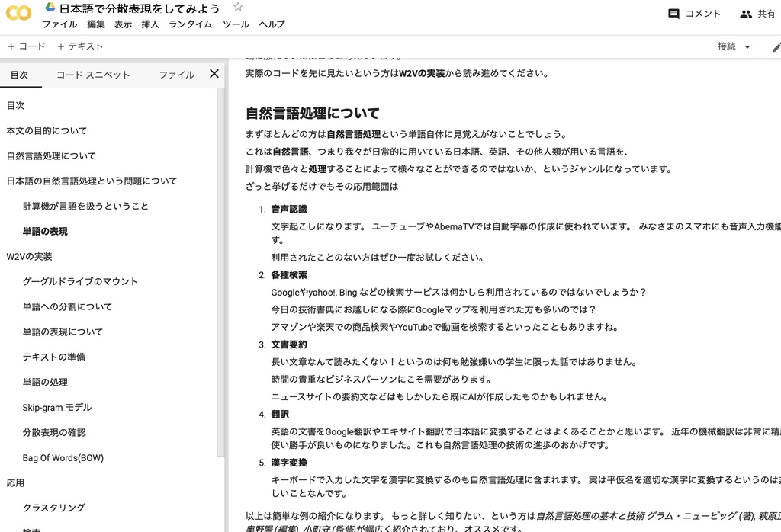Switch to the ファイル sidebar tab
Viewport: 781px width, 532px height.
[176, 74]
